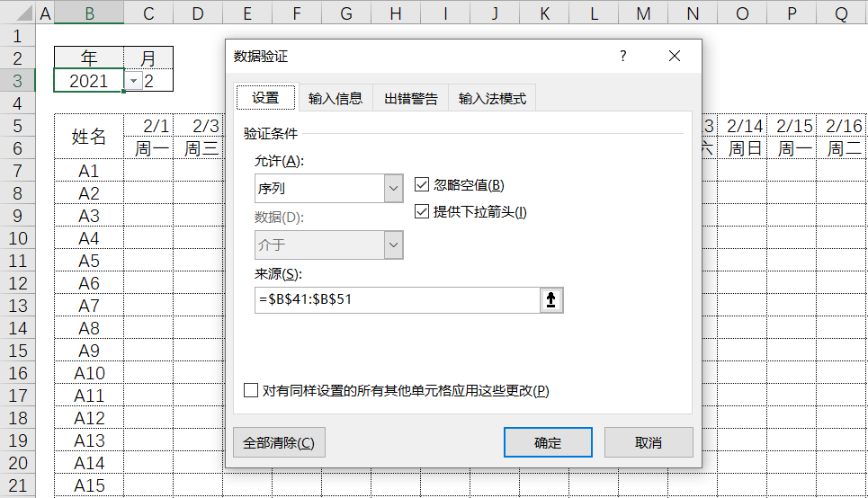Select column O header
The width and height of the screenshot is (868, 498).
[x=742, y=13]
